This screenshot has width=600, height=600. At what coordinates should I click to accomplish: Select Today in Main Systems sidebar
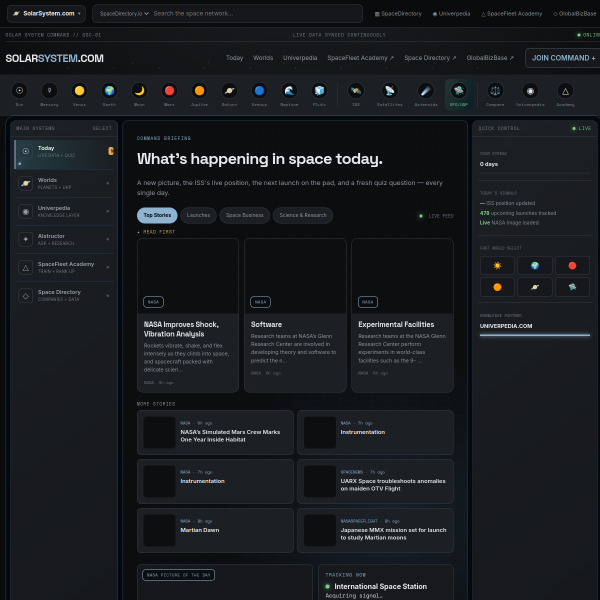coord(64,155)
